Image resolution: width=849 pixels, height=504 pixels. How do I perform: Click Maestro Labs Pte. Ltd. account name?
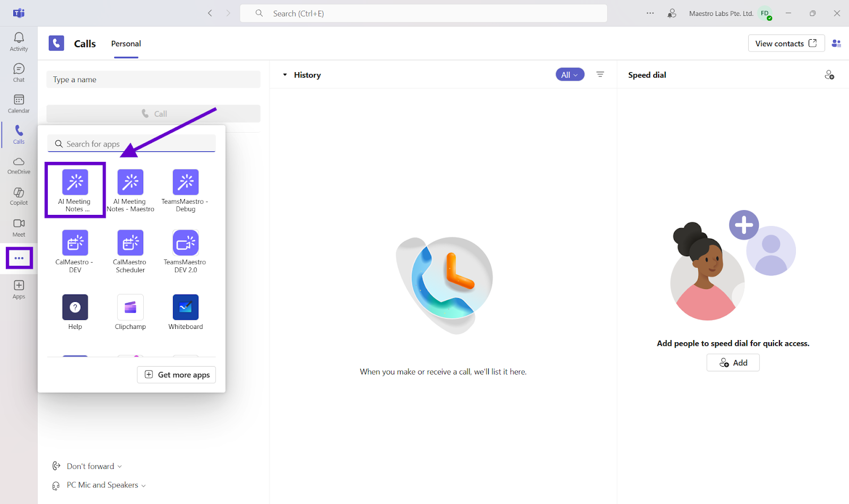point(721,13)
